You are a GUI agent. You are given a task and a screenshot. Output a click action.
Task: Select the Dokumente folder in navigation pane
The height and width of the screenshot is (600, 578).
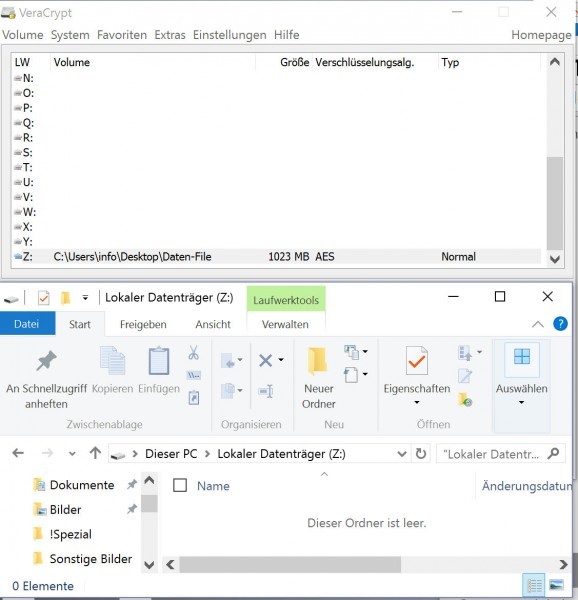pyautogui.click(x=82, y=485)
